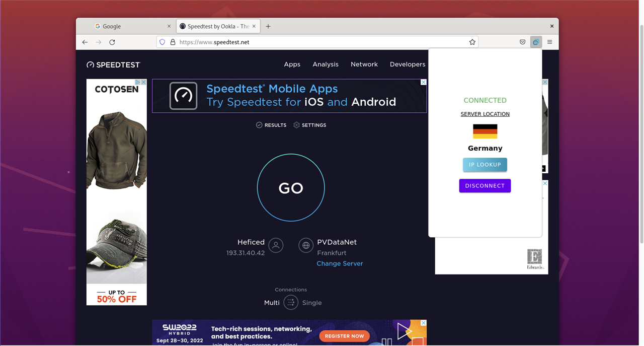Select the Single connections option
This screenshot has width=644, height=346.
[x=312, y=303]
